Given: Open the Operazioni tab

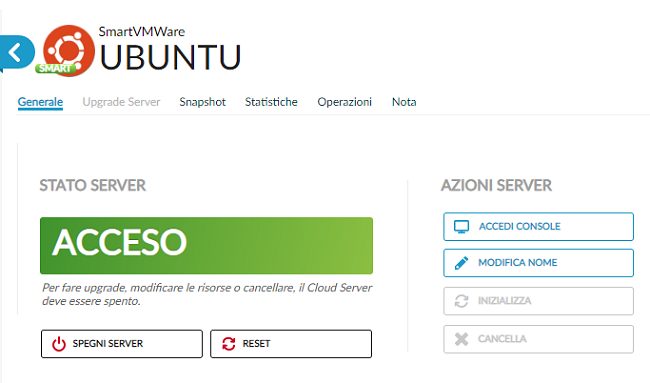Looking at the screenshot, I should [x=344, y=102].
